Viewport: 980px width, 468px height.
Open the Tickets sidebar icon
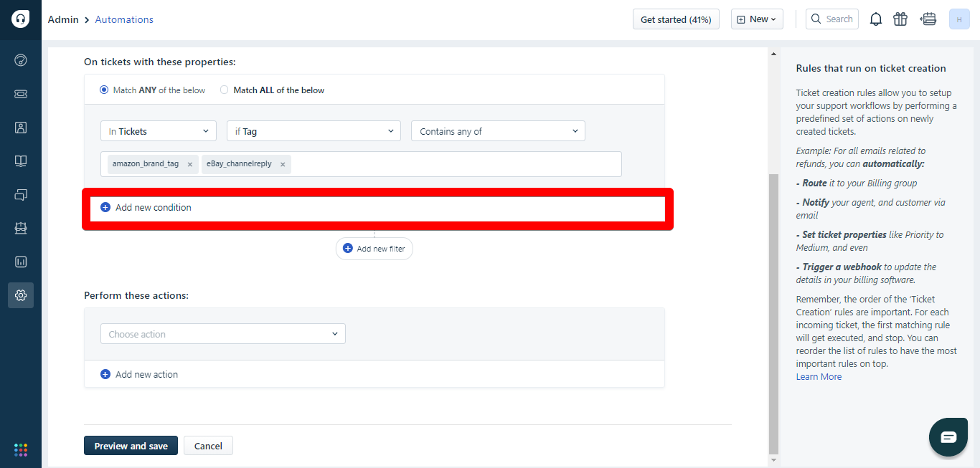pyautogui.click(x=21, y=94)
